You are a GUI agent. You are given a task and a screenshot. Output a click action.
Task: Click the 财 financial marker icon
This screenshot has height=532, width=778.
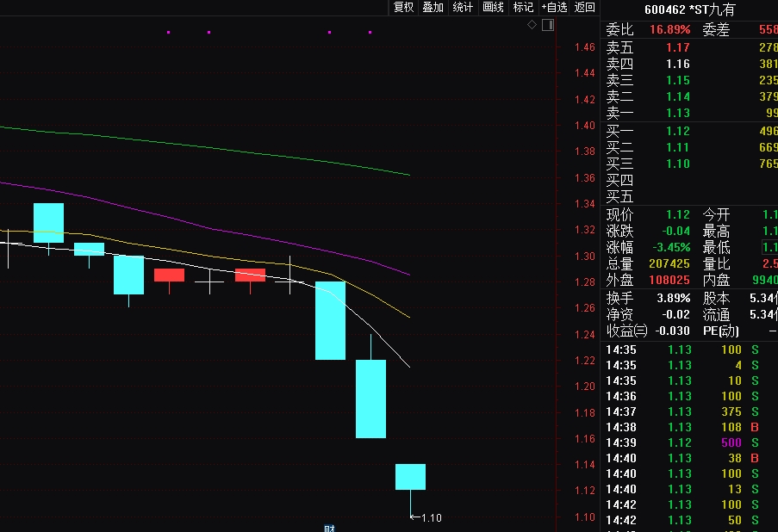(329, 528)
